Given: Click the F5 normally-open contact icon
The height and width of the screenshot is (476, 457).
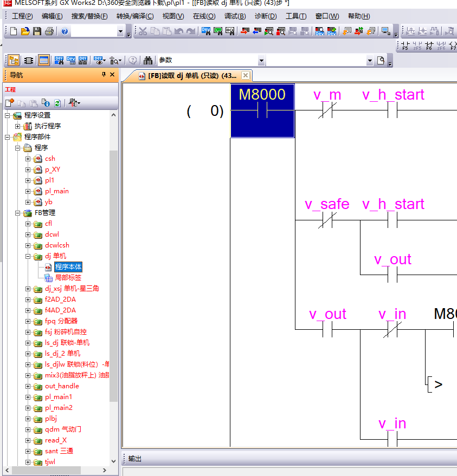Looking at the screenshot, I should click(x=405, y=45).
